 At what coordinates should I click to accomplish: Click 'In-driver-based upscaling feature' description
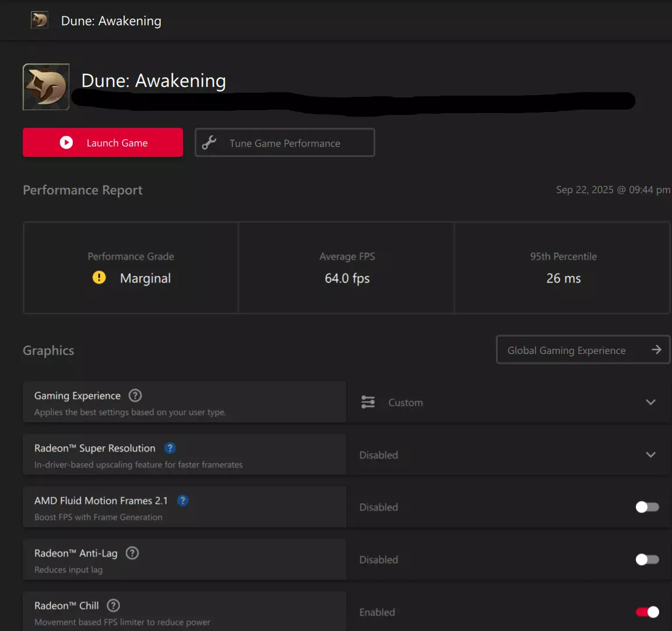[x=139, y=465]
